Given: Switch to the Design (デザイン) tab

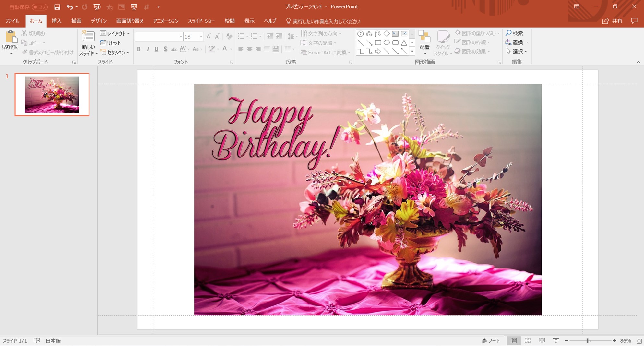Looking at the screenshot, I should [x=99, y=21].
